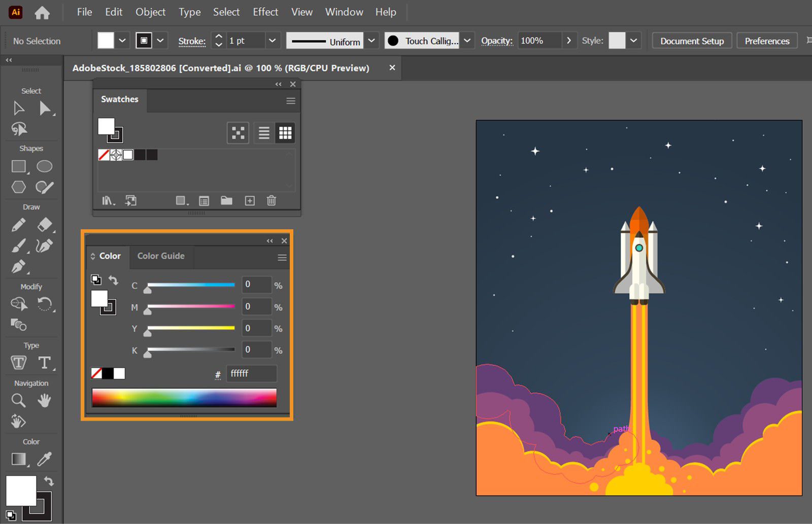
Task: Open the Effect menu
Action: click(265, 12)
